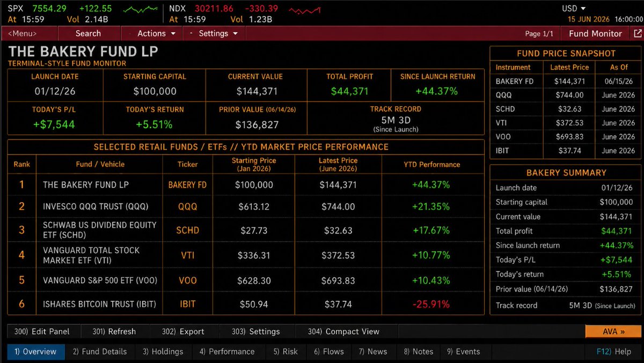The width and height of the screenshot is (644, 363).
Task: Select the INVESCO QQQ TRUST (QQQ) row
Action: point(246,206)
